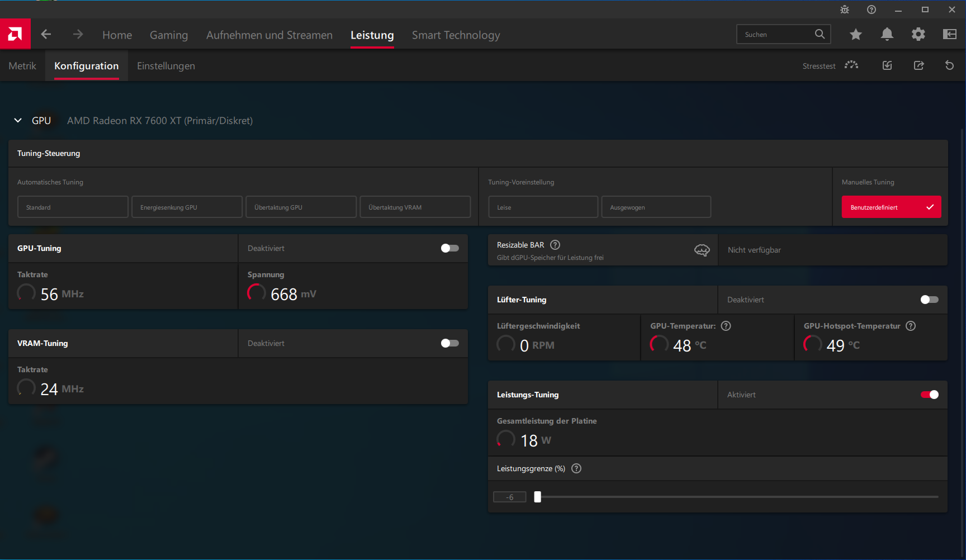
Task: Toggle GPU-Tuning switch
Action: pos(449,248)
